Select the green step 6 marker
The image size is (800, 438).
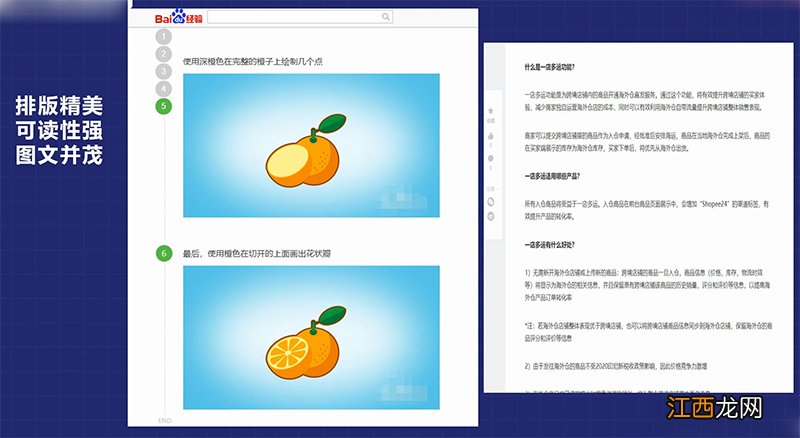[x=164, y=253]
